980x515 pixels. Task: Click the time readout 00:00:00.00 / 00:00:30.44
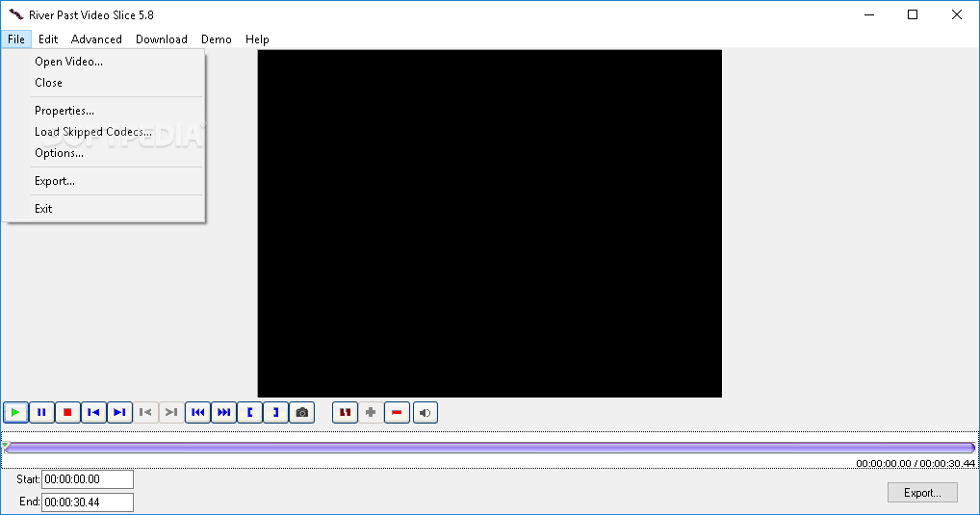pos(915,463)
